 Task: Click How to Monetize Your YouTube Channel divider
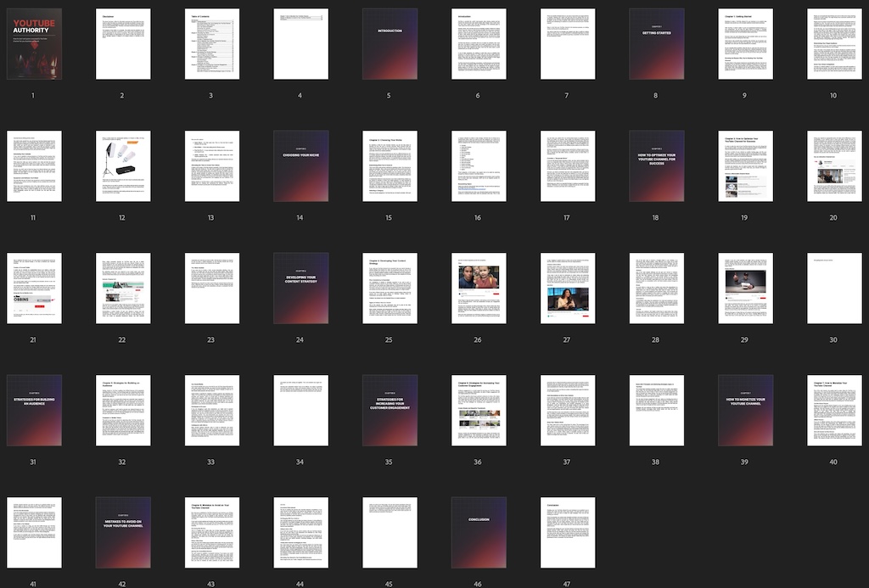(744, 410)
